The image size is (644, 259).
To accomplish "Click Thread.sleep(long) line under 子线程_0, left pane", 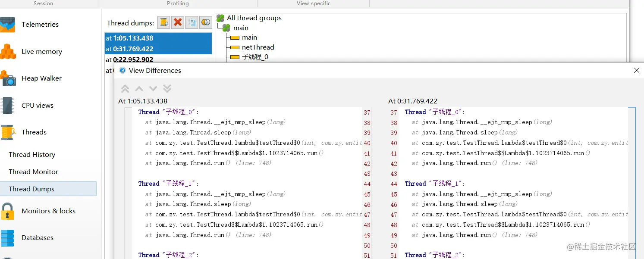I will (198, 133).
